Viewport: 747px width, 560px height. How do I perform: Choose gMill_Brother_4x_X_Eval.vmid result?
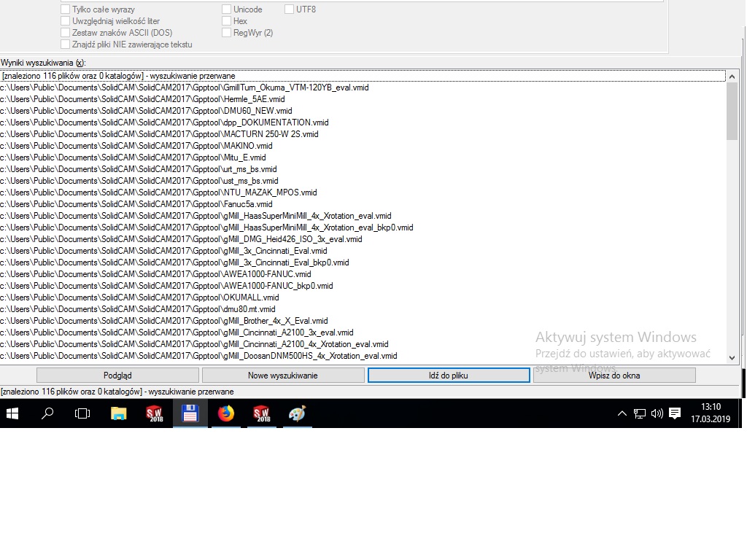coord(363,321)
